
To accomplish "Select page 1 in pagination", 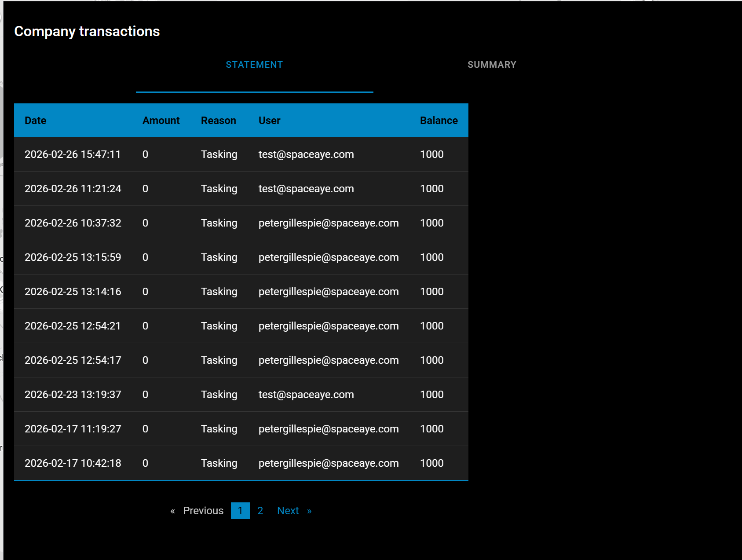I will [240, 511].
